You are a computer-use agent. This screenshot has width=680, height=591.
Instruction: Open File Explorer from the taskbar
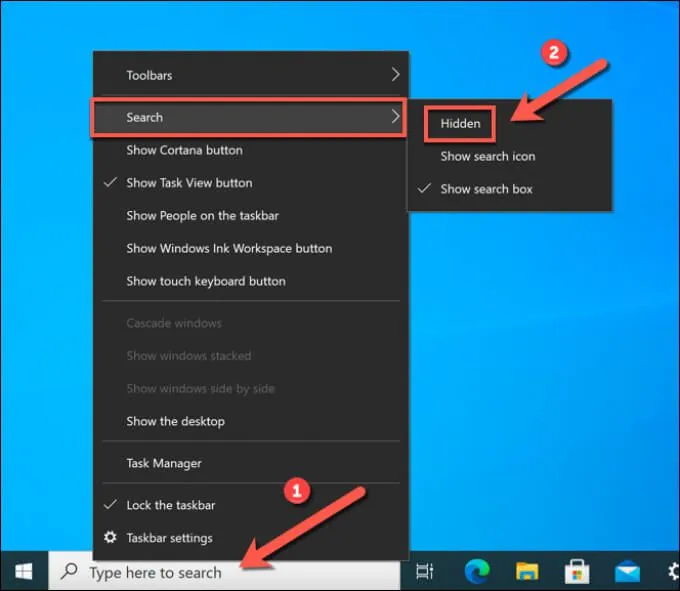[527, 571]
